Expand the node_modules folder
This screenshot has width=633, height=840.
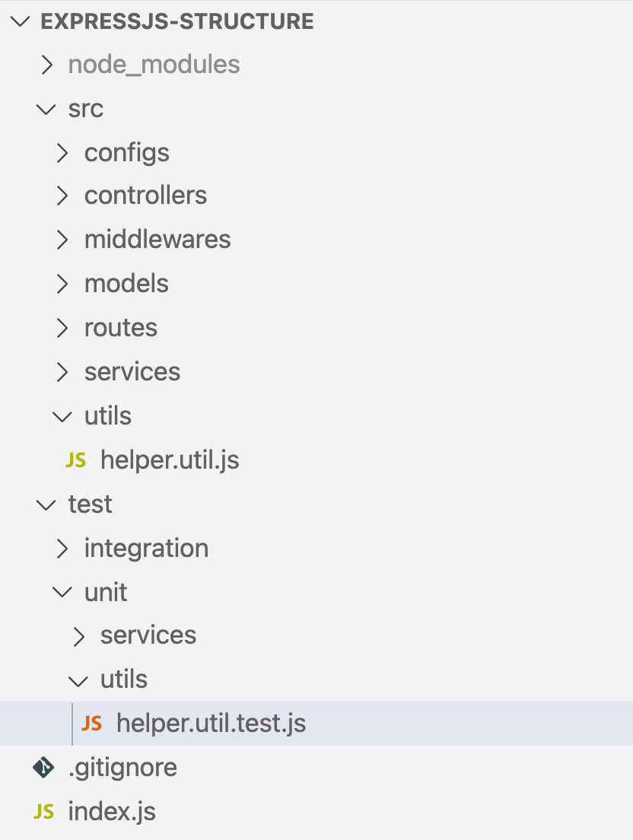pyautogui.click(x=154, y=65)
